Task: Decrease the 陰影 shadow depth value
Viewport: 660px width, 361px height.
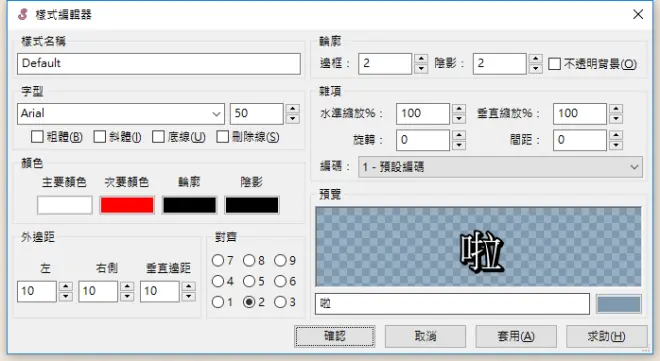Action: pyautogui.click(x=535, y=69)
